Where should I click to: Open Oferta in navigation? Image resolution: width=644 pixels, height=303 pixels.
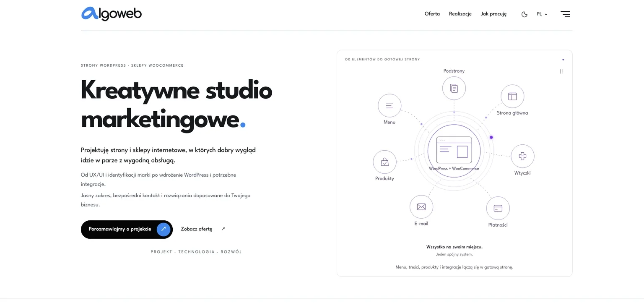pyautogui.click(x=432, y=14)
